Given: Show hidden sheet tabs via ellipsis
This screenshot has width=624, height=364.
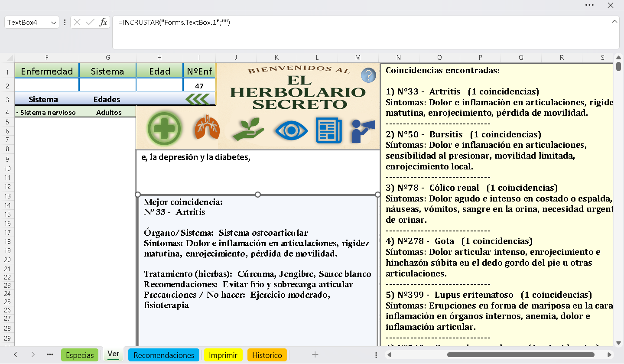Looking at the screenshot, I should point(50,355).
